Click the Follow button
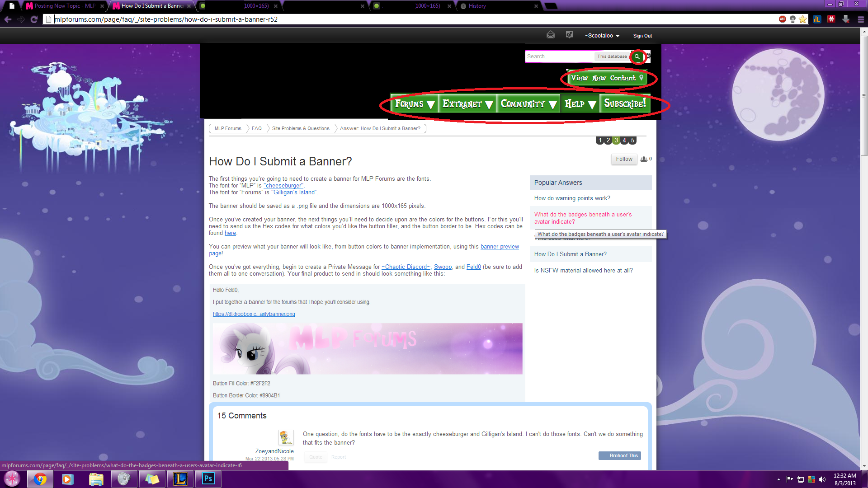Screen dimensions: 868x488 tap(624, 159)
